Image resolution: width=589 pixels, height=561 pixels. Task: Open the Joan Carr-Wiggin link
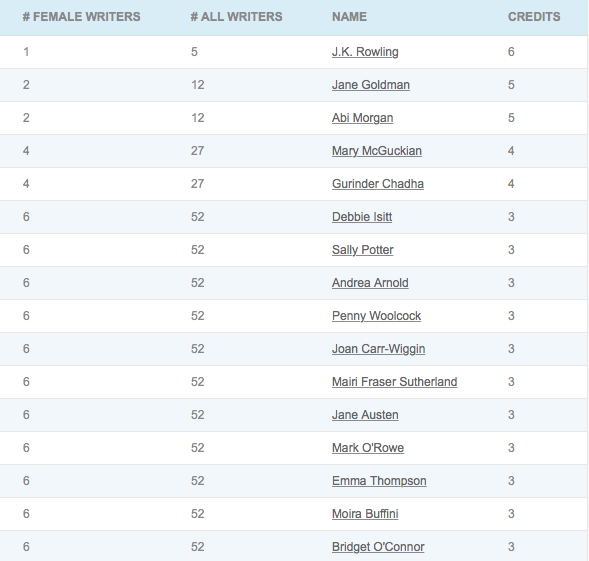pos(379,349)
